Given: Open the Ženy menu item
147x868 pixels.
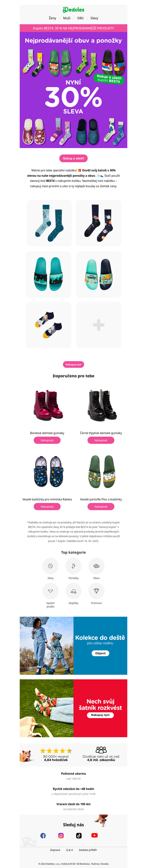Looking at the screenshot, I should click(x=53, y=18).
